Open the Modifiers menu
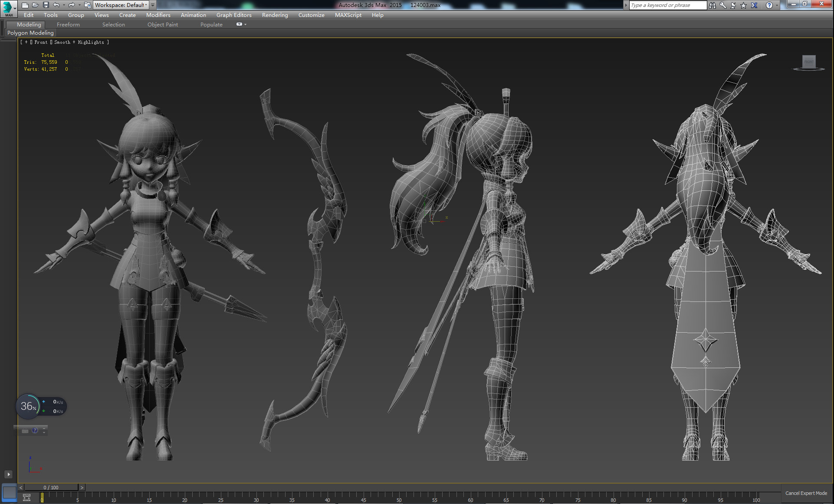 (x=158, y=15)
